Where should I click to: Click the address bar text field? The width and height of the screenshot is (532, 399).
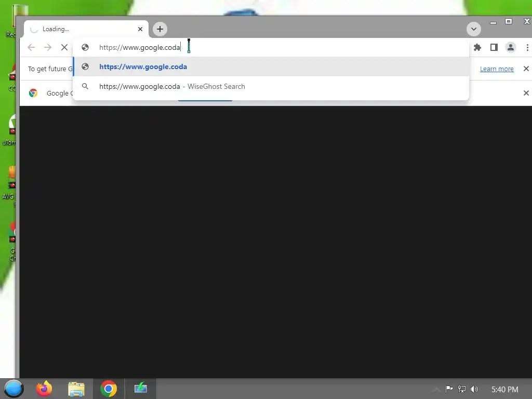[271, 47]
